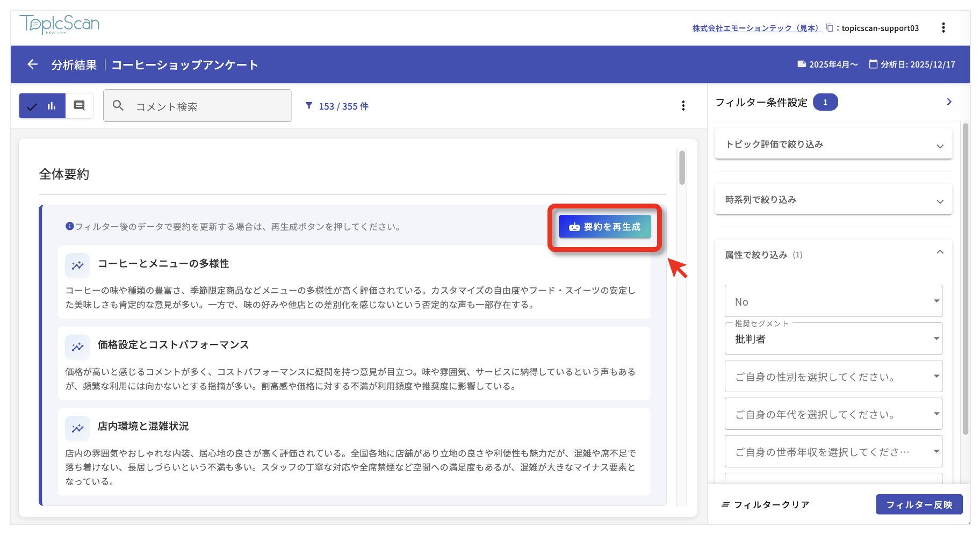This screenshot has width=980, height=534.
Task: Click the filter funnel icon
Action: [x=309, y=106]
